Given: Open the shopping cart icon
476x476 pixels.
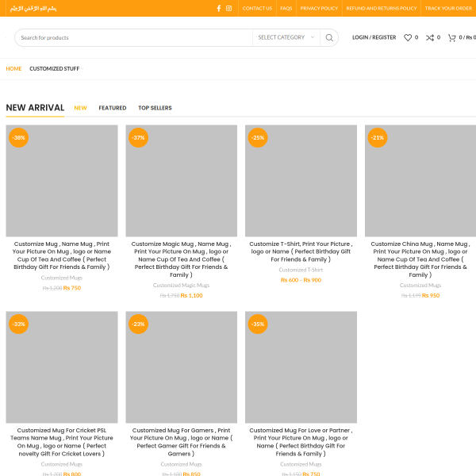Looking at the screenshot, I should tap(451, 37).
